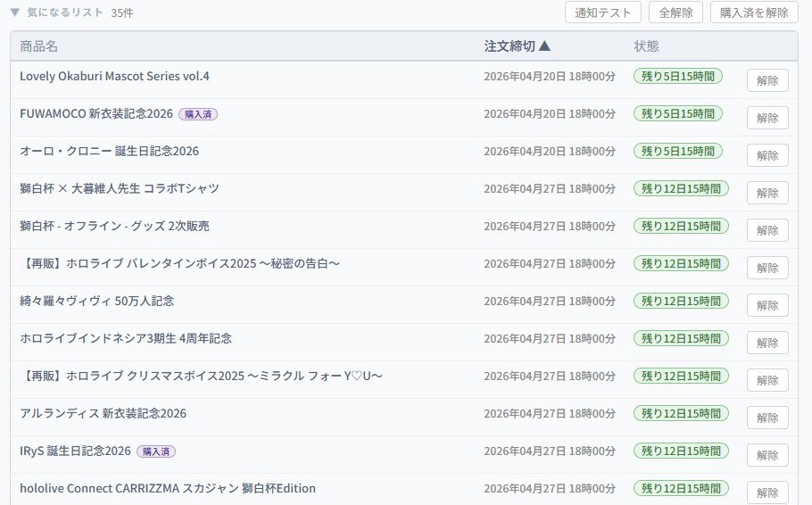Click 残り12日15時間 badge for コラボTシャツ row
The image size is (812, 505).
pyautogui.click(x=681, y=188)
